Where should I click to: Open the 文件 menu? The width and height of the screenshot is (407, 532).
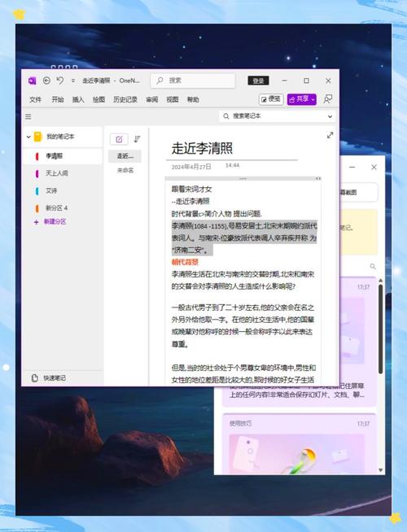click(x=35, y=99)
